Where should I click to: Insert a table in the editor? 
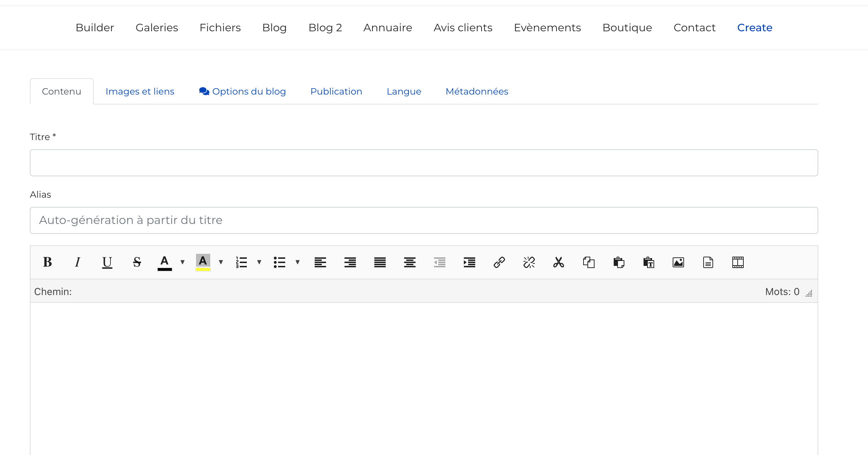click(738, 262)
